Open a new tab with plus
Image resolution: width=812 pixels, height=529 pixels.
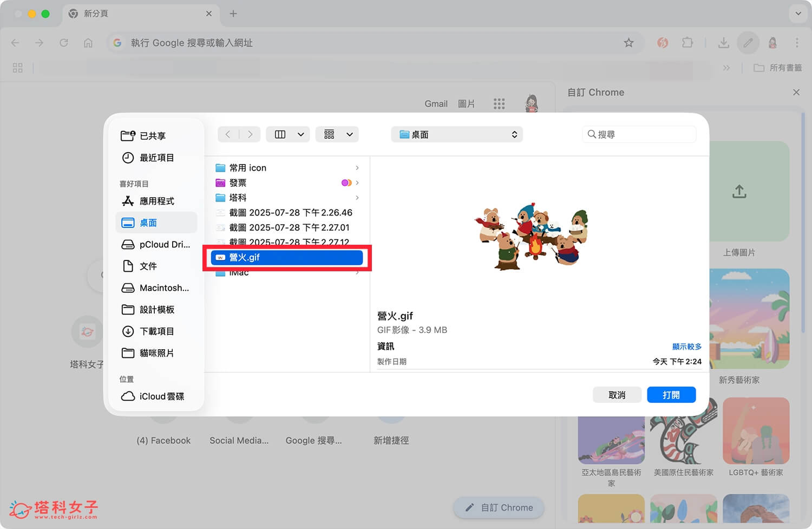(x=233, y=14)
